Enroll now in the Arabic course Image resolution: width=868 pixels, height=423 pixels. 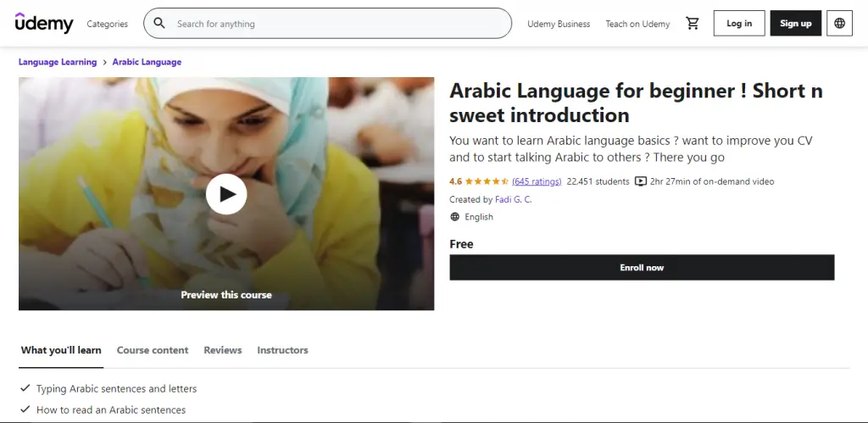pyautogui.click(x=642, y=268)
